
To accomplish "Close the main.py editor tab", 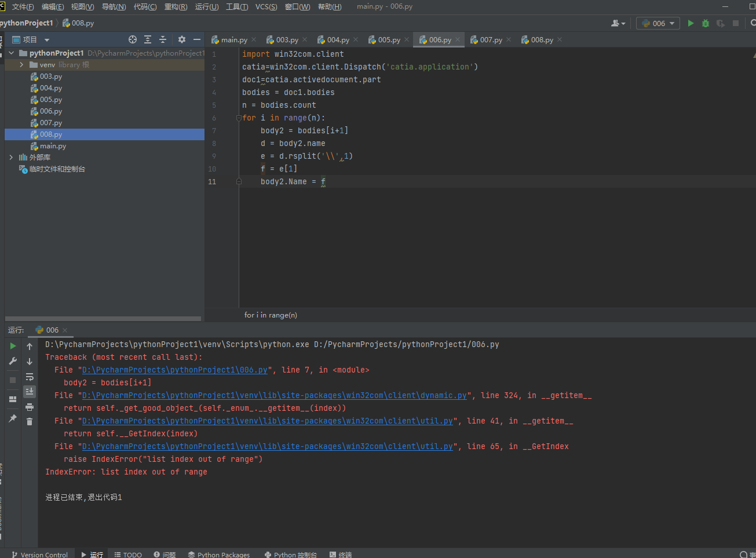I will pyautogui.click(x=254, y=39).
